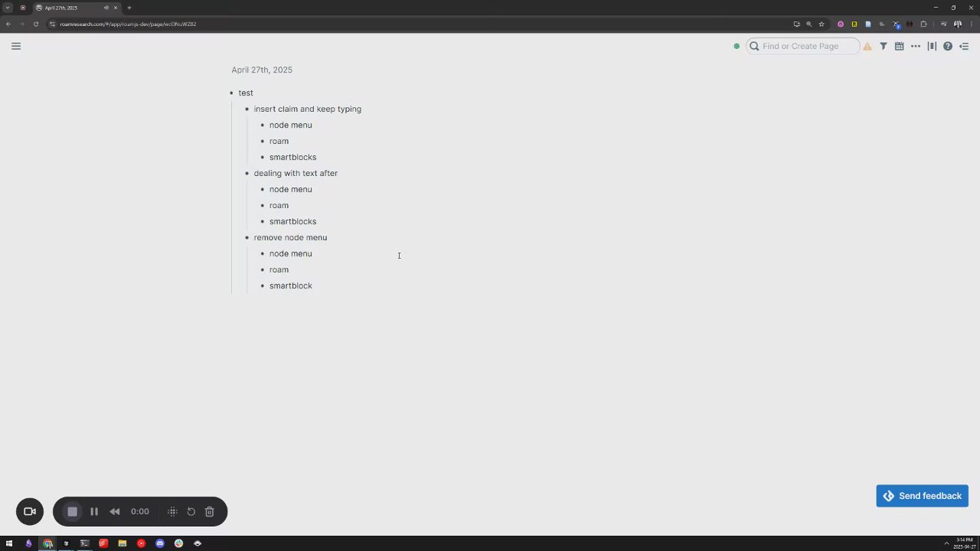Open the page filter funnel icon
Image resolution: width=980 pixels, height=551 pixels.
click(883, 46)
